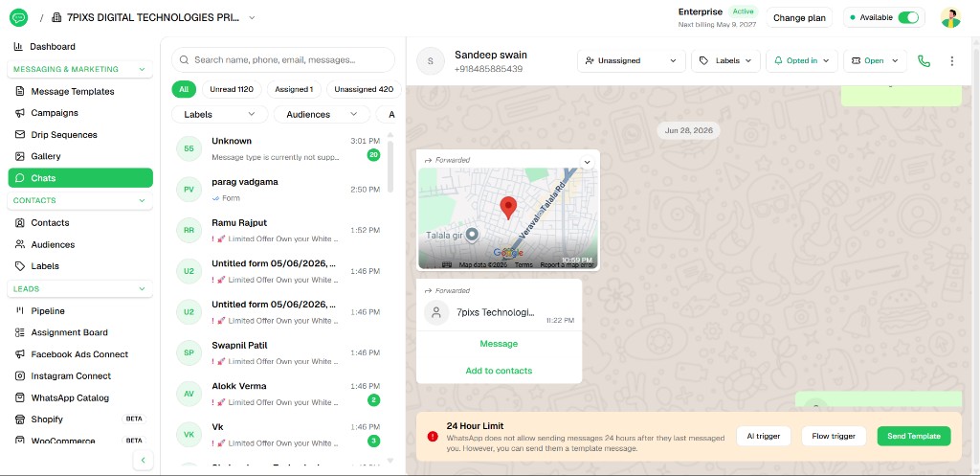Open Alokk Verma conversation
The image size is (980, 476).
click(x=278, y=394)
